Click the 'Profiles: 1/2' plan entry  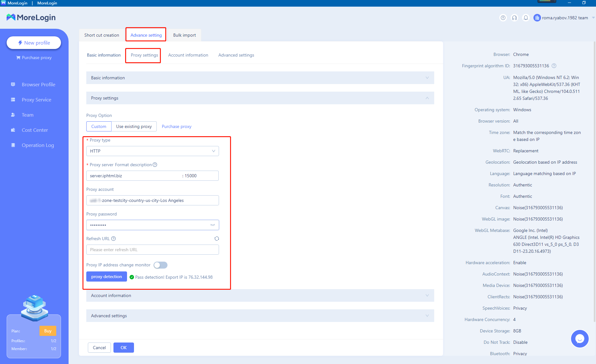[34, 341]
